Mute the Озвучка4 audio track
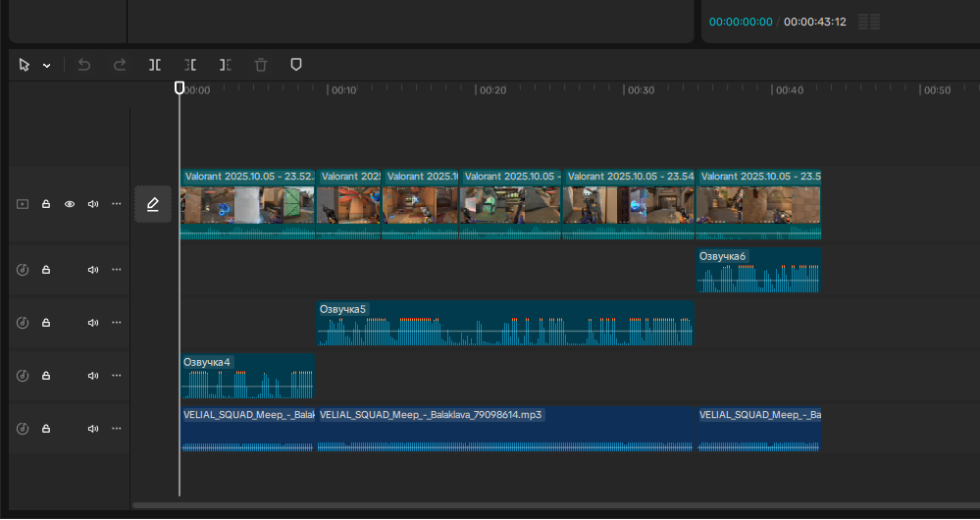Viewport: 980px width, 520px height. [93, 376]
